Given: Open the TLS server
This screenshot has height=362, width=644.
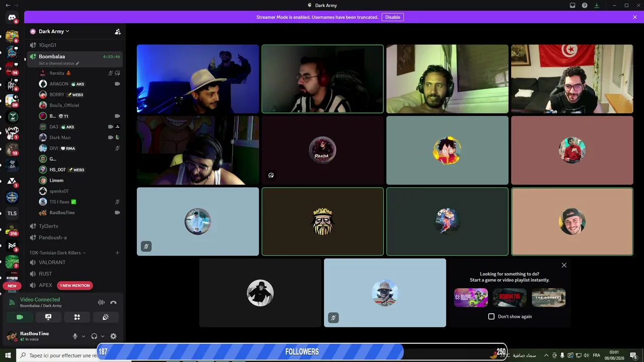Looking at the screenshot, I should (x=12, y=213).
